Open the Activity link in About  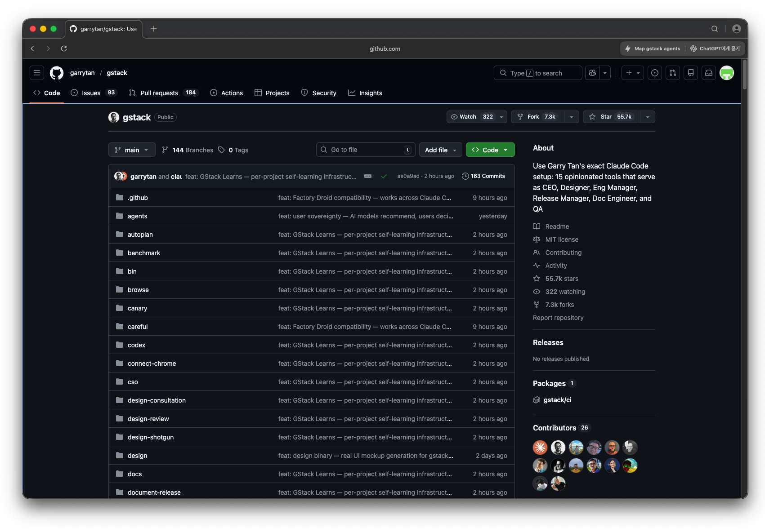coord(550,266)
